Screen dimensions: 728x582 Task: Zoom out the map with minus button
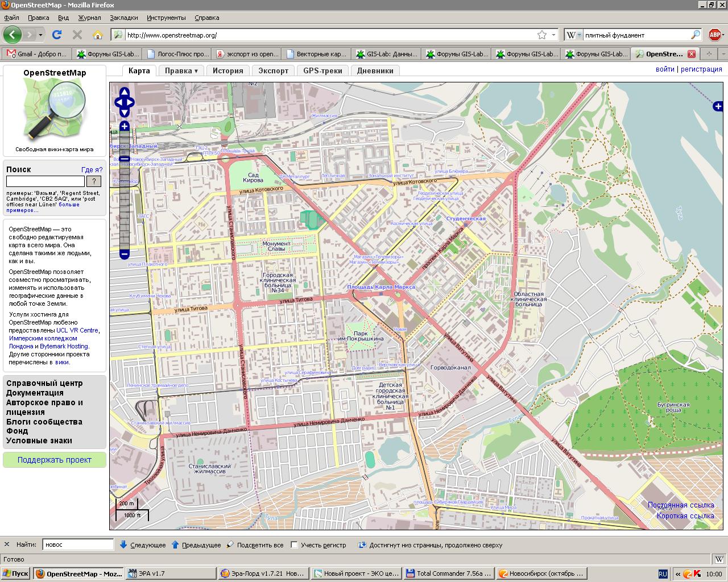125,254
